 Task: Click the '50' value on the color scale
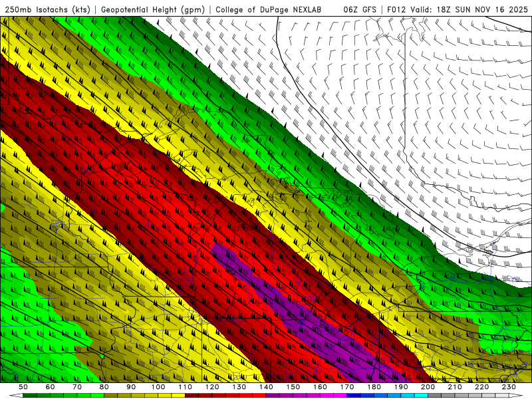point(23,387)
